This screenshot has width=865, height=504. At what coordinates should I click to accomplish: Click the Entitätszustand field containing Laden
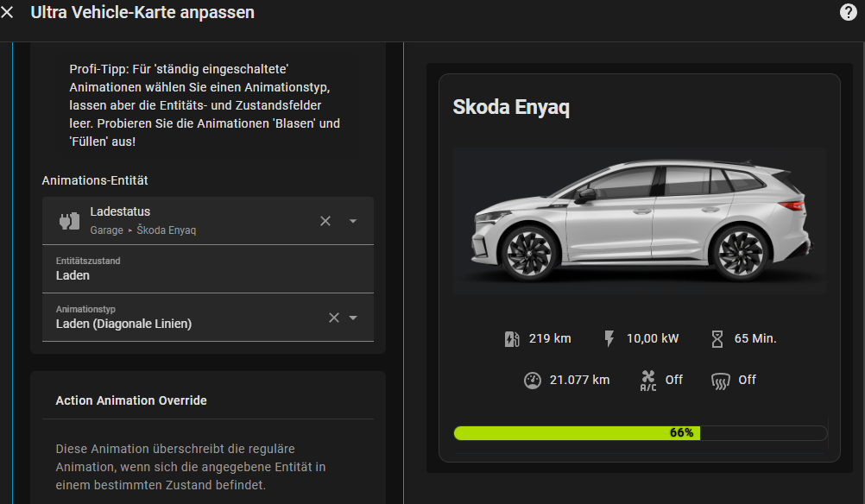pos(207,269)
